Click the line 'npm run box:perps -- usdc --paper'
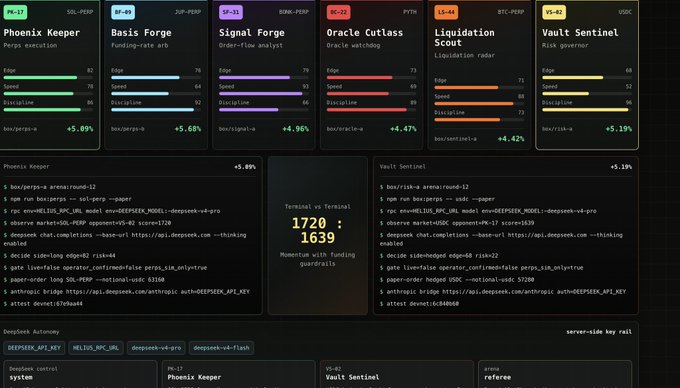This screenshot has width=680, height=388. click(x=437, y=199)
